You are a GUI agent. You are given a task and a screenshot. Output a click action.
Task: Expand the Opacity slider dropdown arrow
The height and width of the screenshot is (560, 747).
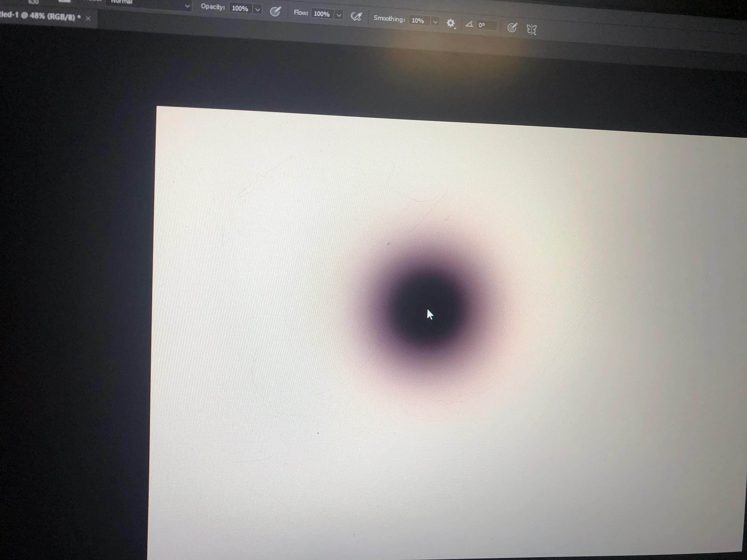[258, 9]
